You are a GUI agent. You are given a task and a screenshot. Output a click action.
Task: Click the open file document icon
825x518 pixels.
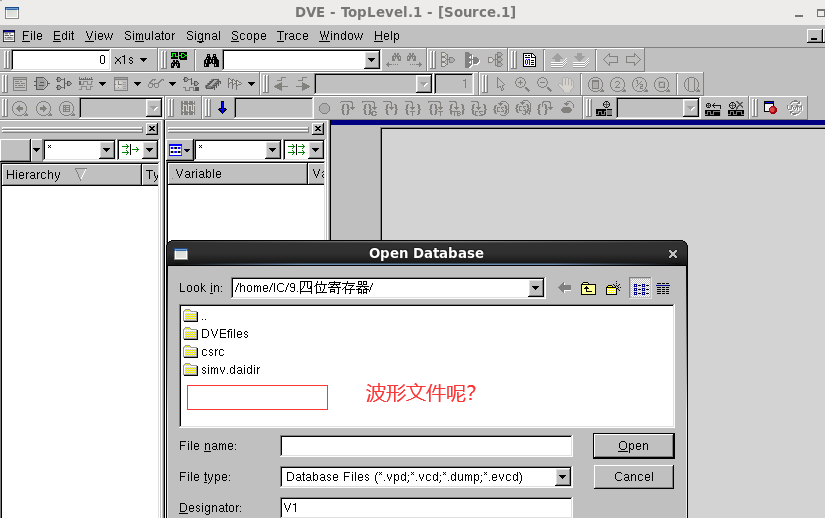529,60
